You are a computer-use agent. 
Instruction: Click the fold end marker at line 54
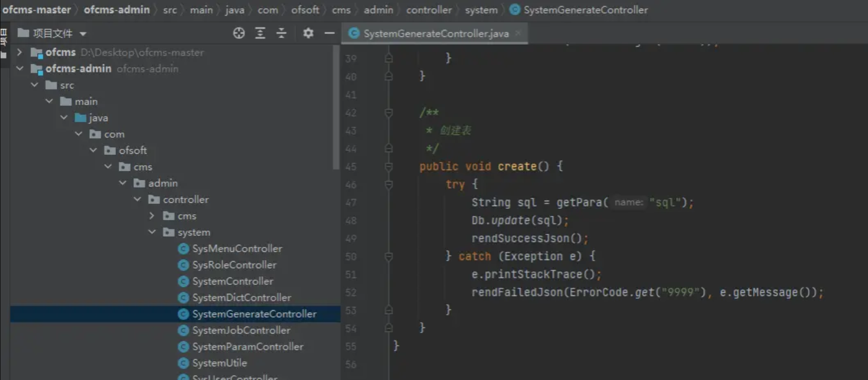[389, 328]
